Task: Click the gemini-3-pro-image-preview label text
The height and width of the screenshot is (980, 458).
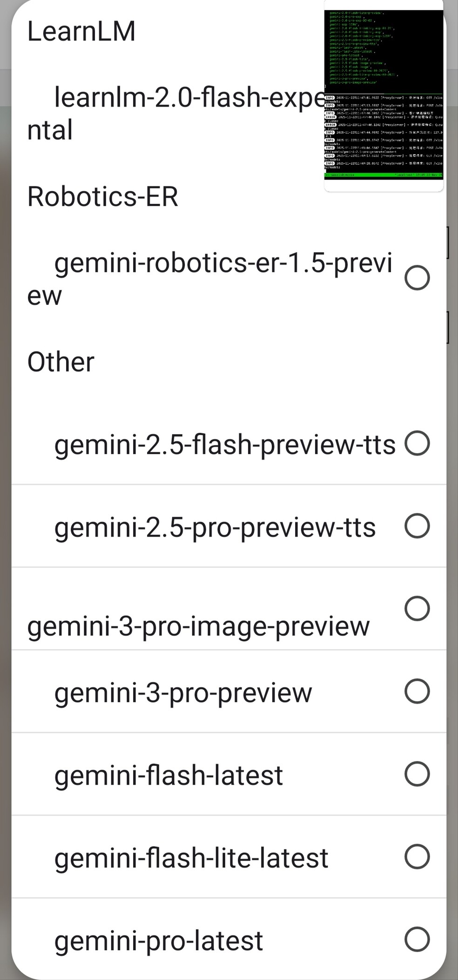Action: coord(198,626)
